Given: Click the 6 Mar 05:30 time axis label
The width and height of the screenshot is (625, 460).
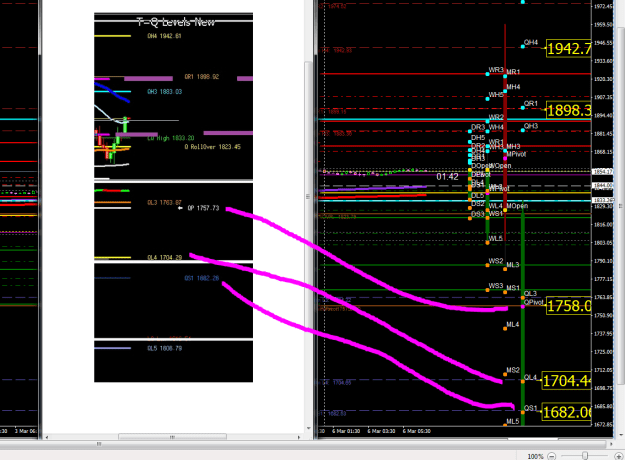Looking at the screenshot, I should (417, 431).
